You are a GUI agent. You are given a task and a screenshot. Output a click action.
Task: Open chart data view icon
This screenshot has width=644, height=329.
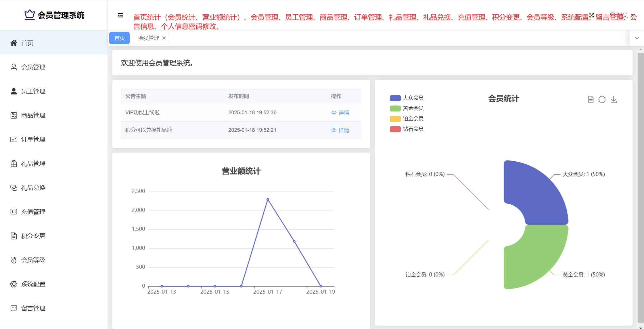[x=591, y=100]
